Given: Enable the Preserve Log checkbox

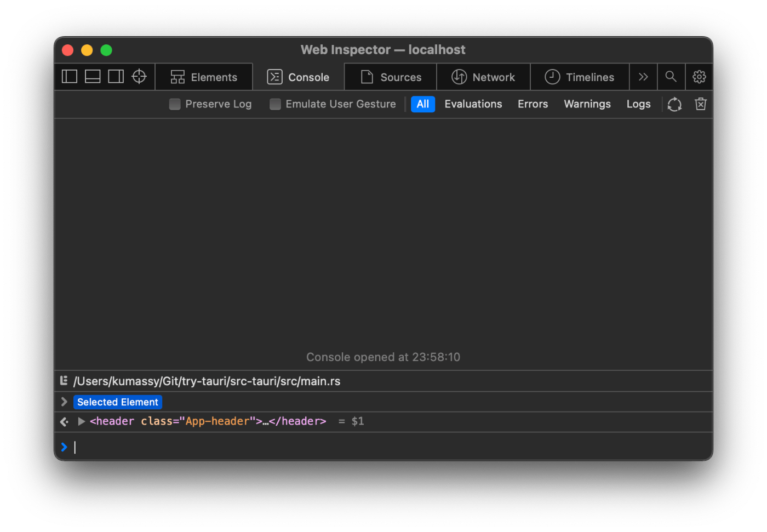Looking at the screenshot, I should [x=174, y=104].
